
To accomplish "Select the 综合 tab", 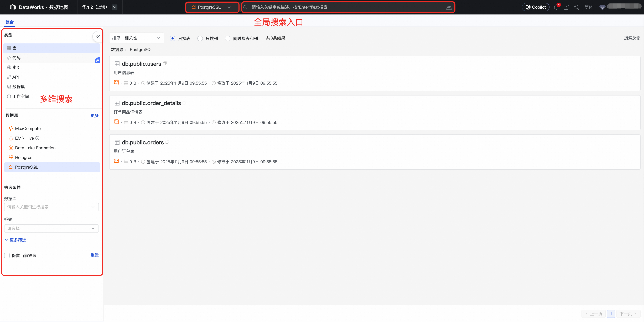I will click(x=9, y=22).
